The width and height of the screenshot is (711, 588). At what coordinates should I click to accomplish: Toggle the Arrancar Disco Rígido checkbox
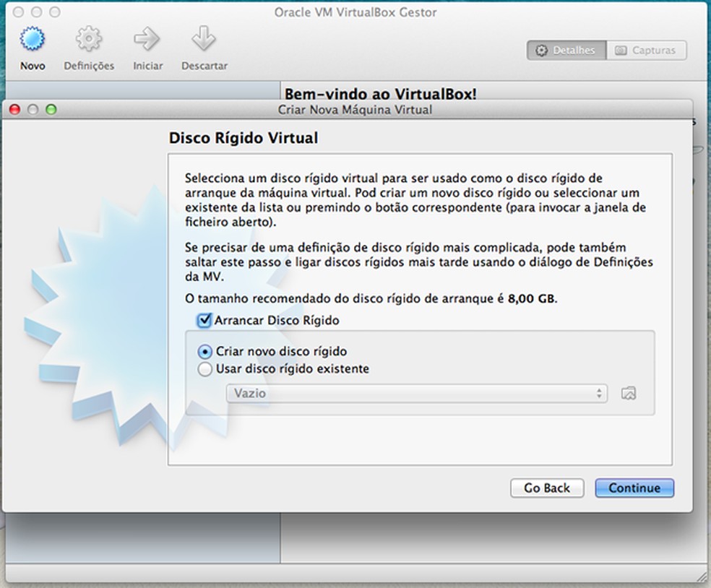[204, 320]
